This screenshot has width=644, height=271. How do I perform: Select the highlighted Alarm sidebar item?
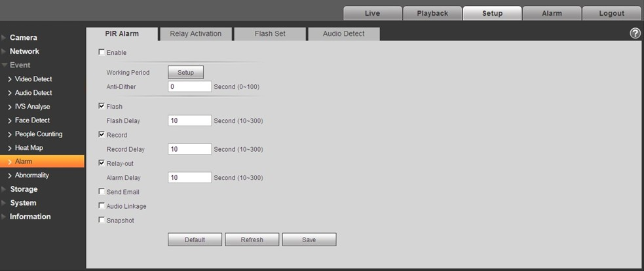pos(42,162)
